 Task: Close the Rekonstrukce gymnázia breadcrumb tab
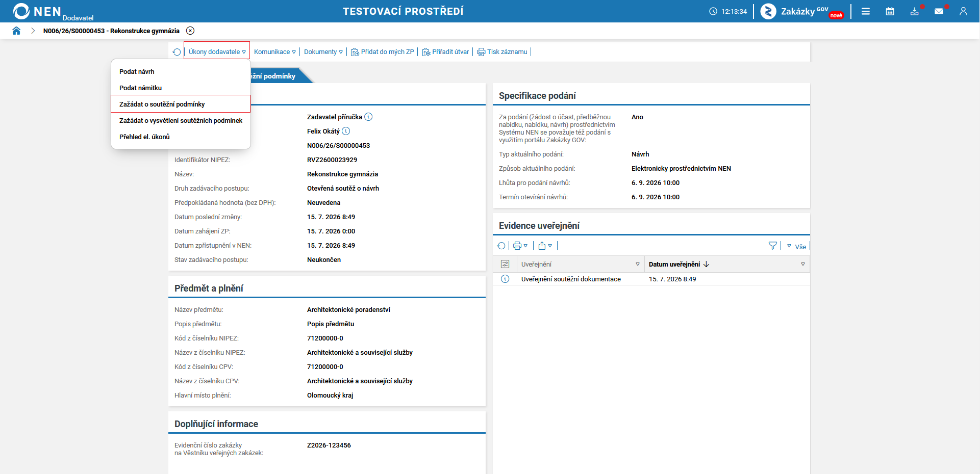pos(190,31)
